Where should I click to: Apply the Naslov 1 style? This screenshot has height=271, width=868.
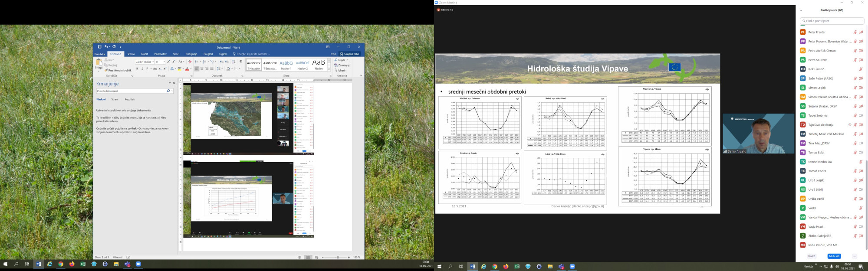pos(286,65)
